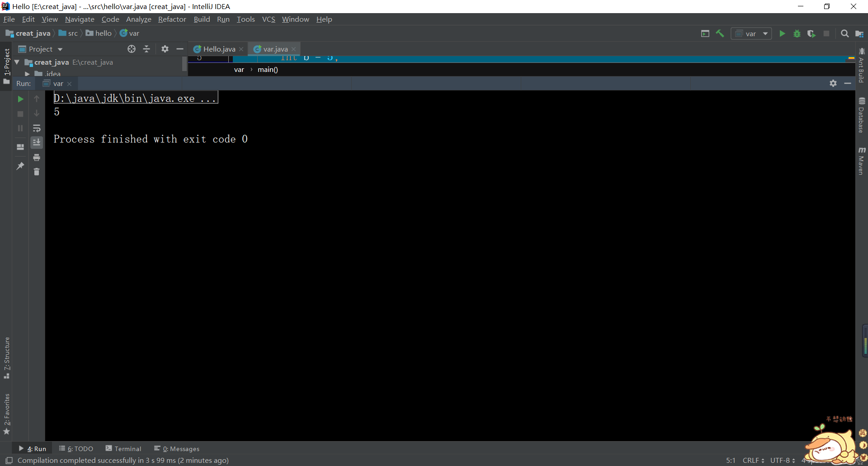Open the Build menu

click(202, 19)
